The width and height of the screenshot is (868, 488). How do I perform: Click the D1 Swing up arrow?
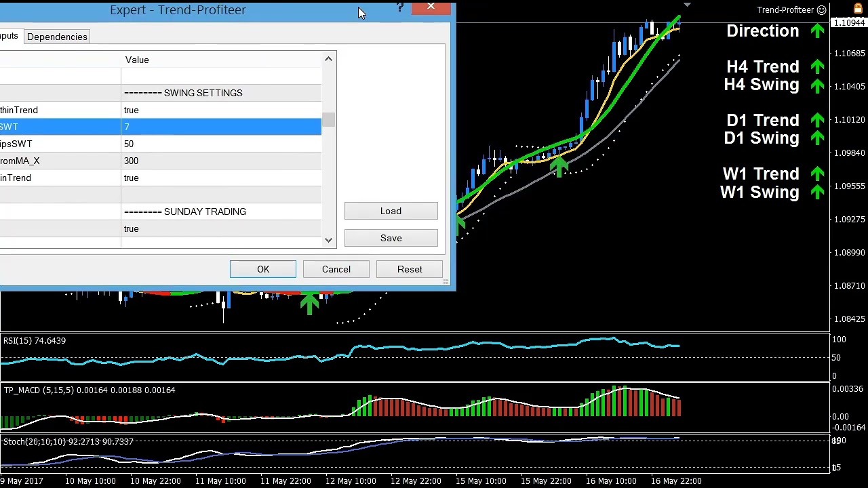click(x=817, y=138)
